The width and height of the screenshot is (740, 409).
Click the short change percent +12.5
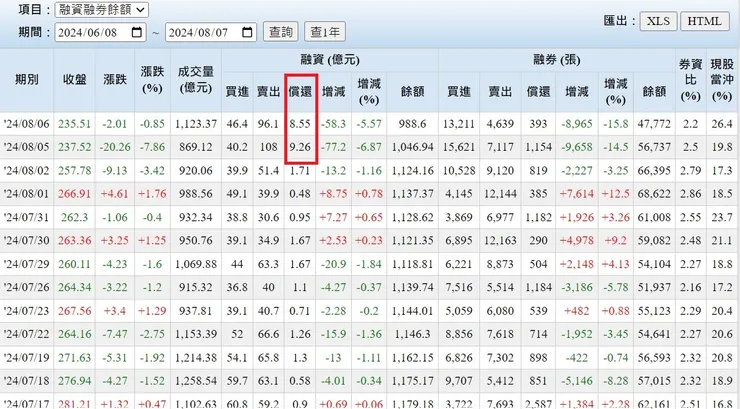(x=615, y=194)
